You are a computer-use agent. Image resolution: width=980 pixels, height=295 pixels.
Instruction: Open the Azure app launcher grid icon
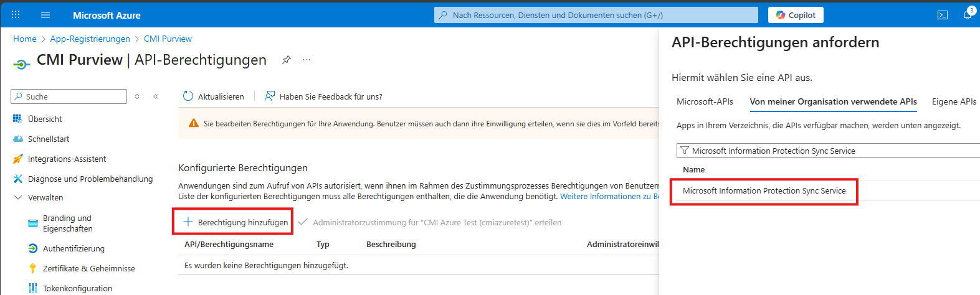[16, 15]
